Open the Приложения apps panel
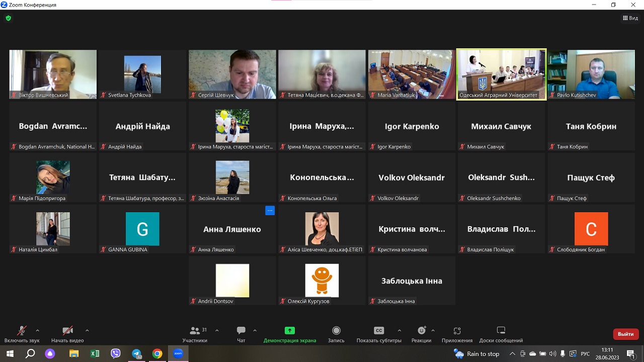The height and width of the screenshot is (362, 644). (x=457, y=331)
